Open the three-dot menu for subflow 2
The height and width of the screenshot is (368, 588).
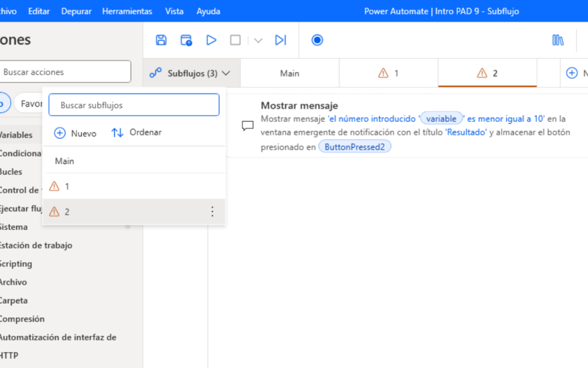(212, 212)
